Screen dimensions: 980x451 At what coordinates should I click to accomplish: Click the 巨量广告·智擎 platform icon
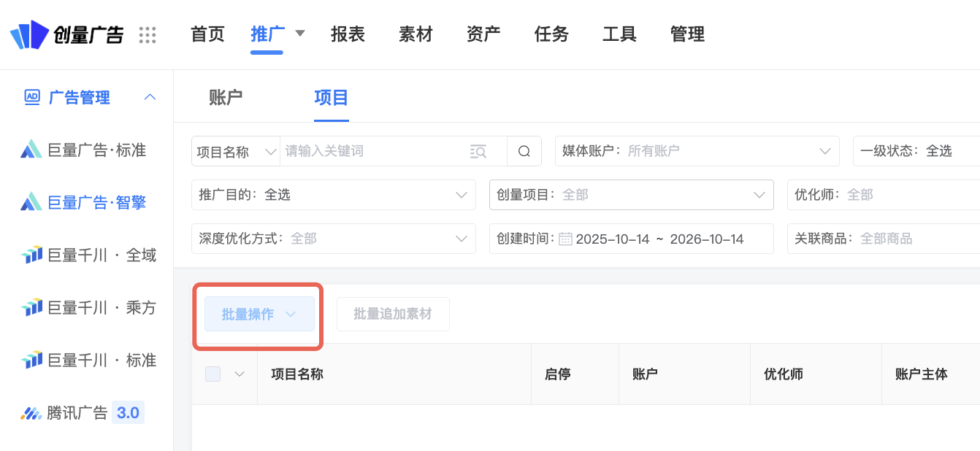click(x=31, y=203)
